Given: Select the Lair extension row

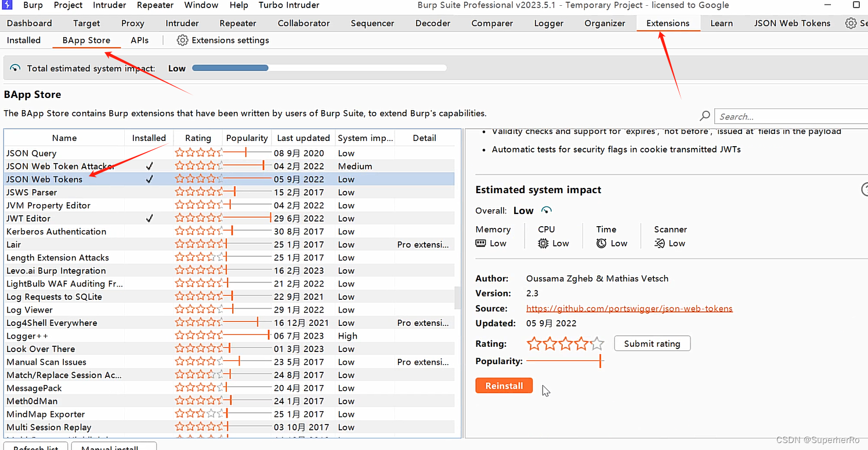Looking at the screenshot, I should coord(229,244).
